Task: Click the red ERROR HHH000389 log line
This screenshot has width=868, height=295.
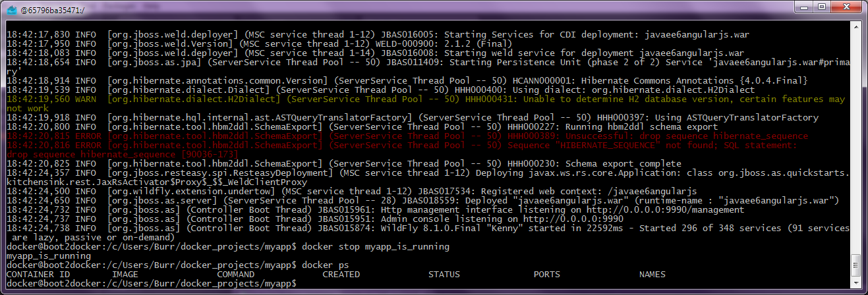Action: coord(422,136)
